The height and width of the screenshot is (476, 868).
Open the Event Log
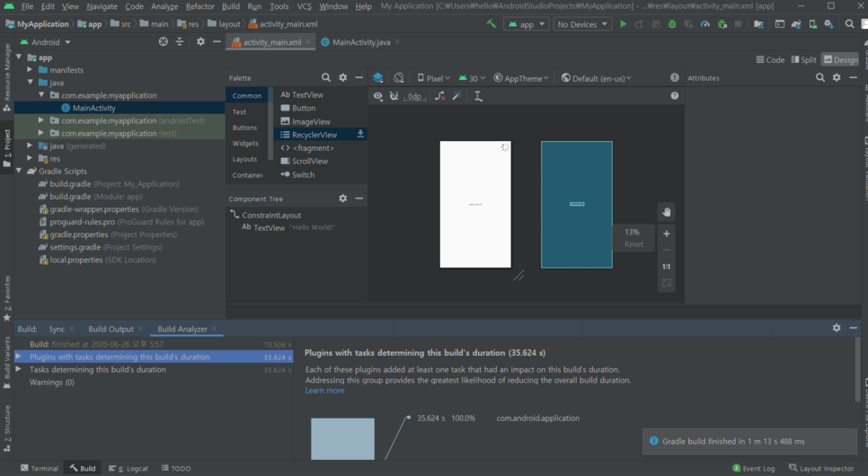[x=753, y=468]
